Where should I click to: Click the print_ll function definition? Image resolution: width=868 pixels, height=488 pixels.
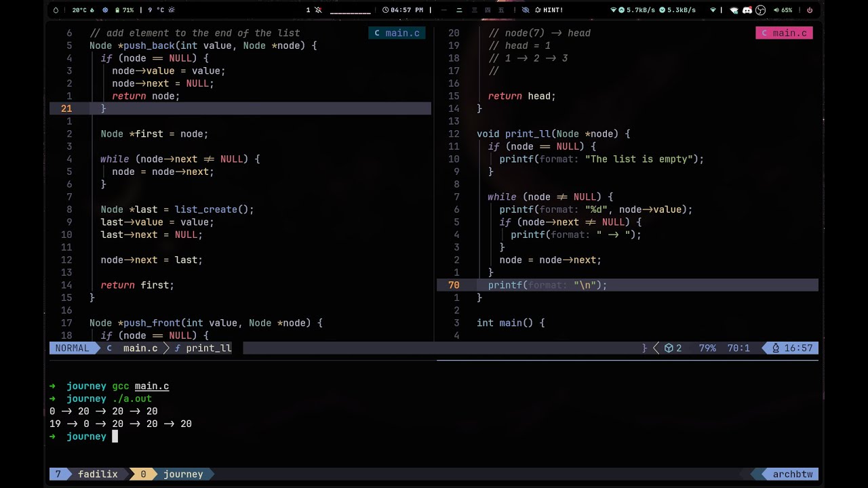tap(528, 134)
